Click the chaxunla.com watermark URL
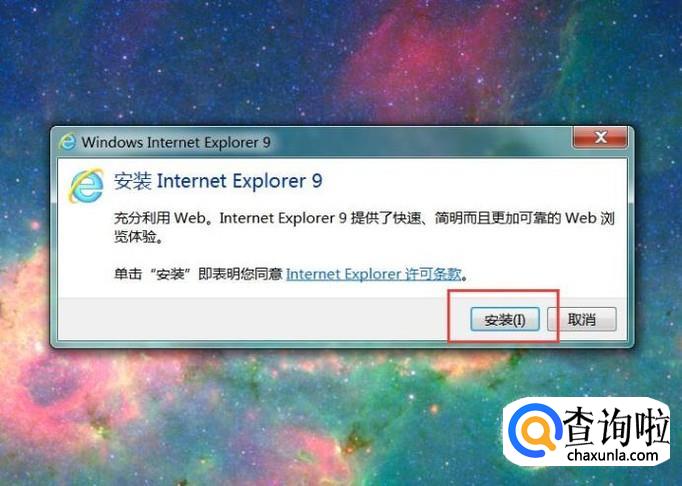This screenshot has height=486, width=682. tap(612, 455)
